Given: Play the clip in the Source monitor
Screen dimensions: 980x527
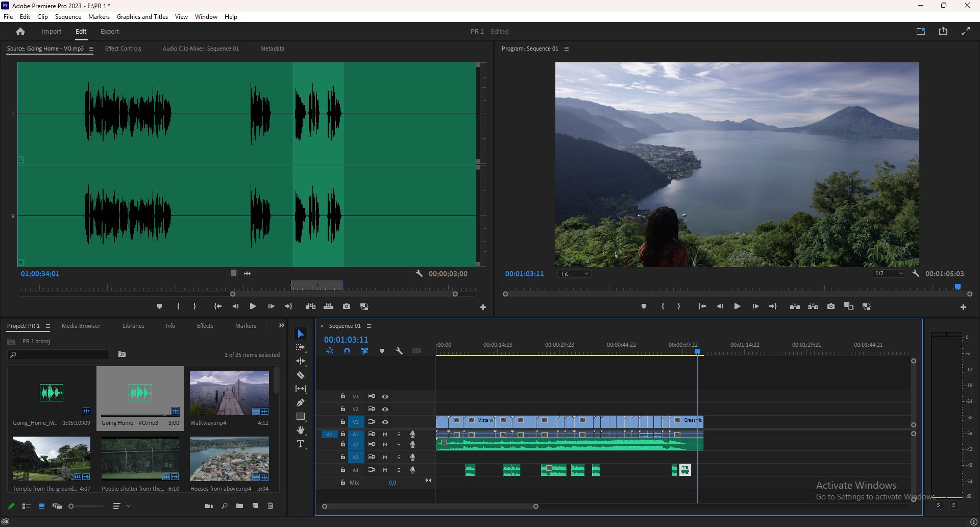Looking at the screenshot, I should point(253,306).
